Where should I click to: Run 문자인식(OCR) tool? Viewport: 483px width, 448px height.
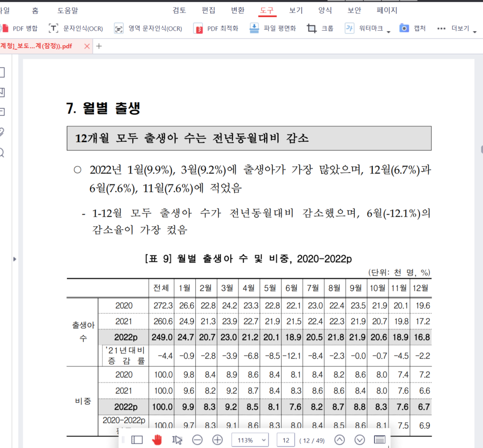(x=76, y=28)
